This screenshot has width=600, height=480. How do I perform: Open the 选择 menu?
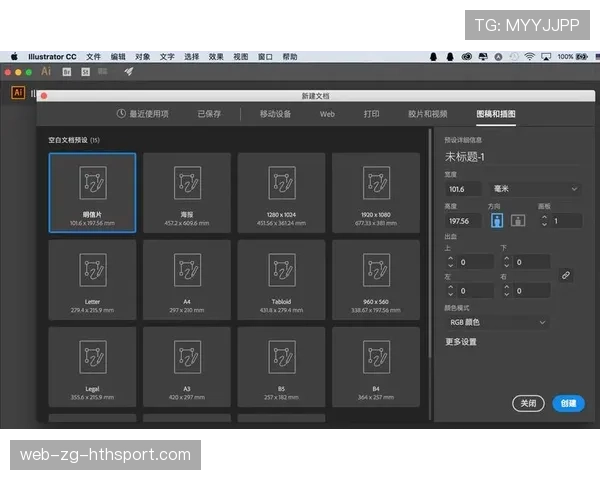coord(191,57)
